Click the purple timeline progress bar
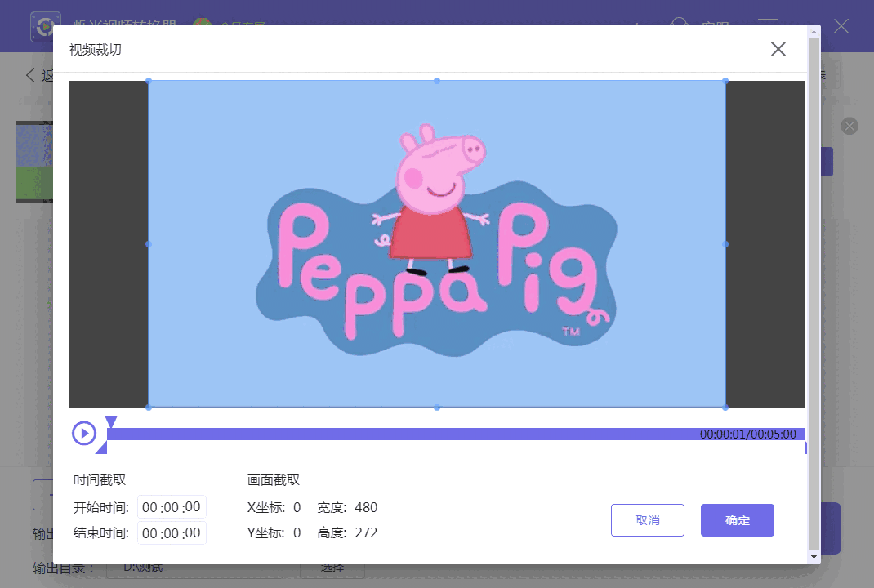874x588 pixels. point(456,434)
